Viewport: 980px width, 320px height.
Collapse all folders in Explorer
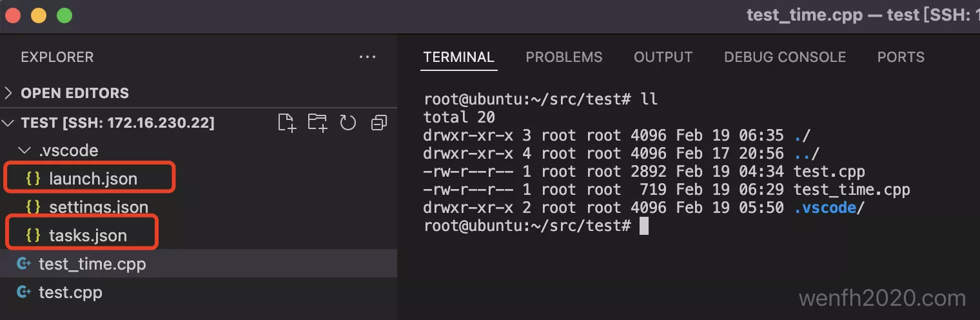click(379, 123)
